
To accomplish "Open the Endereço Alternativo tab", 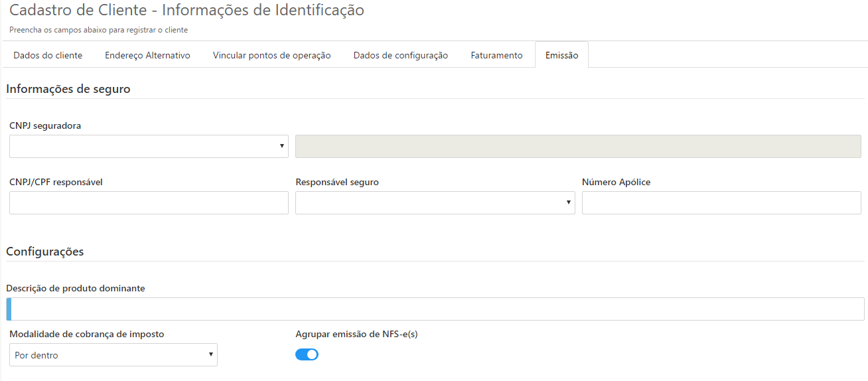I will [147, 55].
